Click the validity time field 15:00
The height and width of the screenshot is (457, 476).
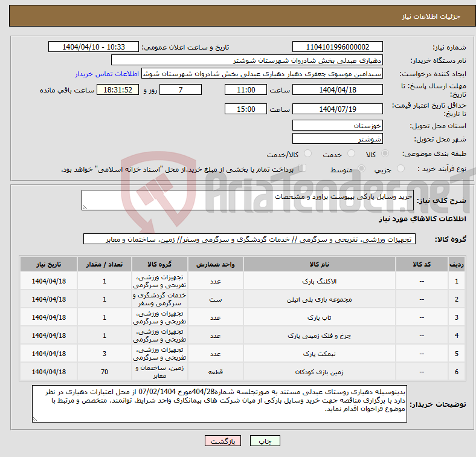(x=246, y=109)
